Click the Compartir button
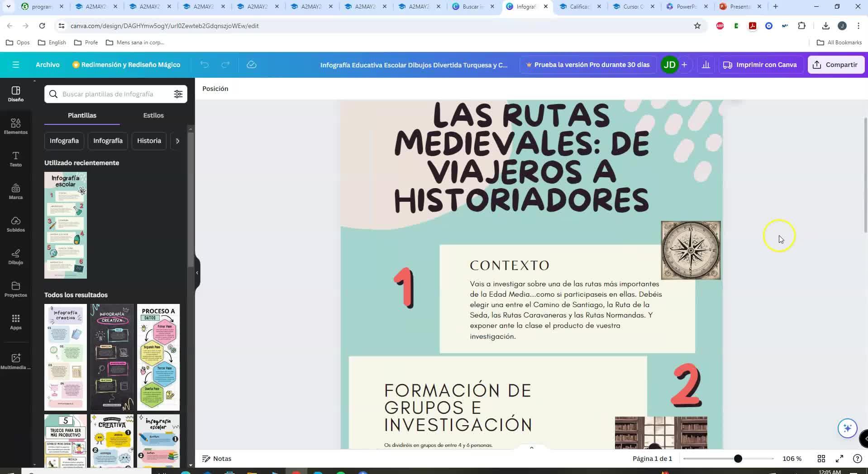Viewport: 868px width, 474px height. [x=835, y=65]
